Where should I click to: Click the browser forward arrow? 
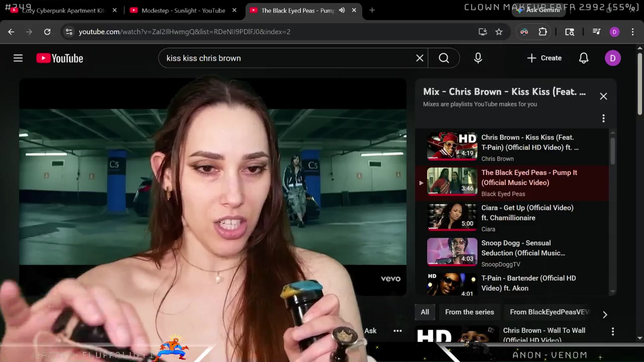point(29,32)
